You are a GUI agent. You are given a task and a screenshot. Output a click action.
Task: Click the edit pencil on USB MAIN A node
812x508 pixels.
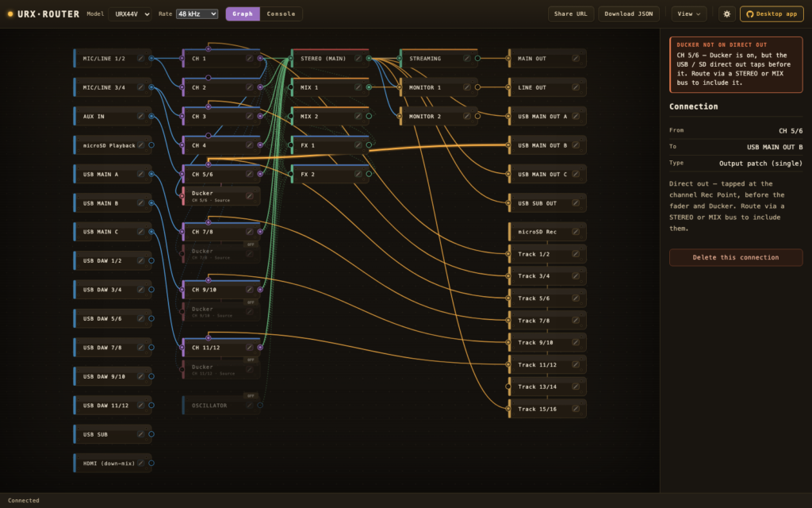point(140,174)
